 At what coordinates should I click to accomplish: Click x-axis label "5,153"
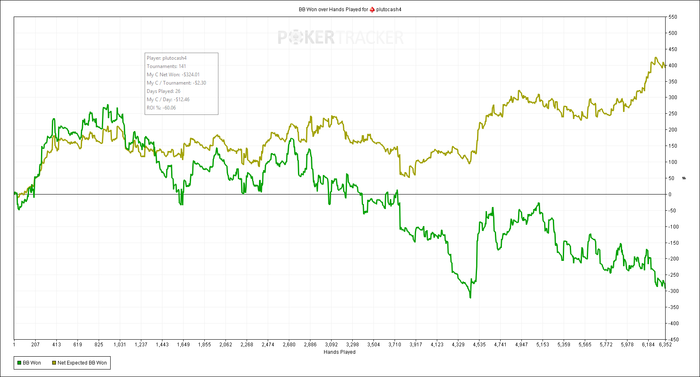pos(542,344)
